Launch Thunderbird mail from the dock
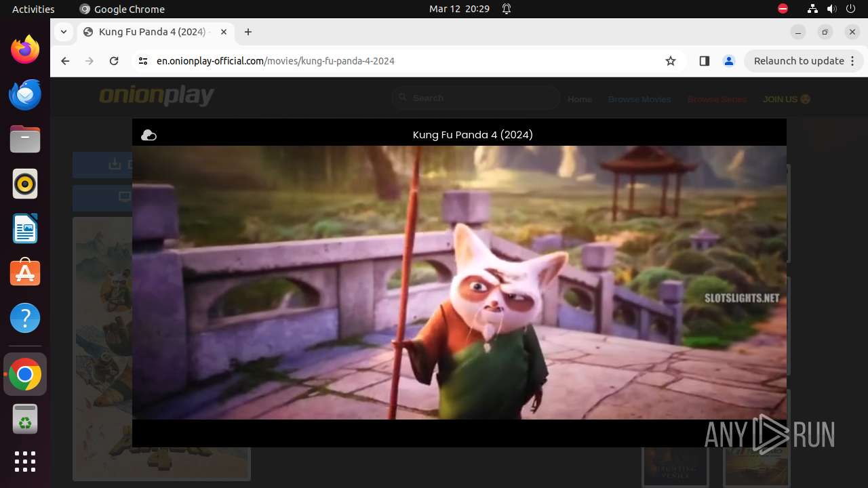This screenshot has height=488, width=868. pyautogui.click(x=25, y=94)
